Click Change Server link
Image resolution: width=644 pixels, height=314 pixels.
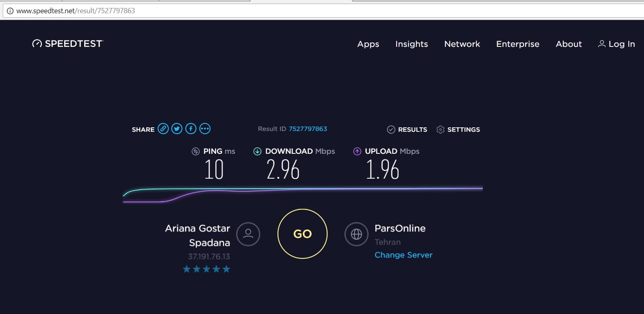pos(403,255)
